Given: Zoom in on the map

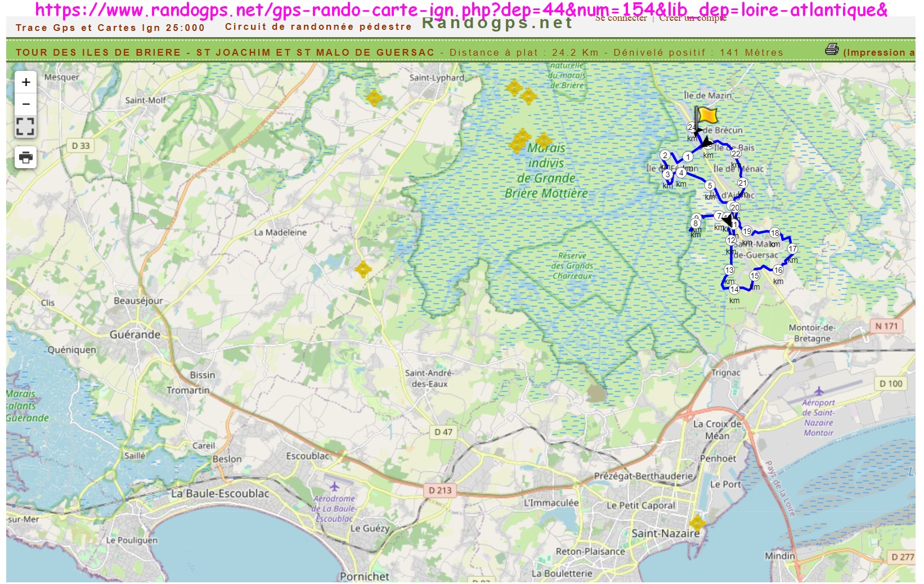Looking at the screenshot, I should (x=26, y=83).
